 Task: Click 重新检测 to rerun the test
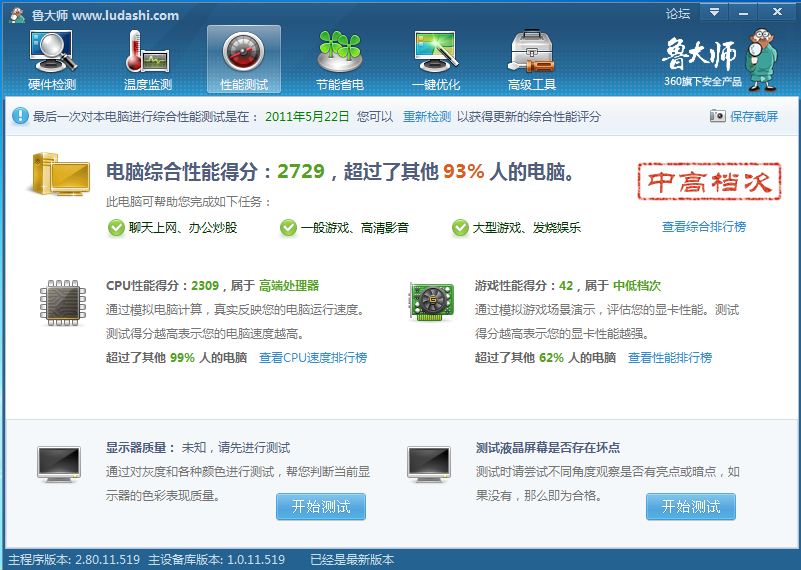click(427, 116)
